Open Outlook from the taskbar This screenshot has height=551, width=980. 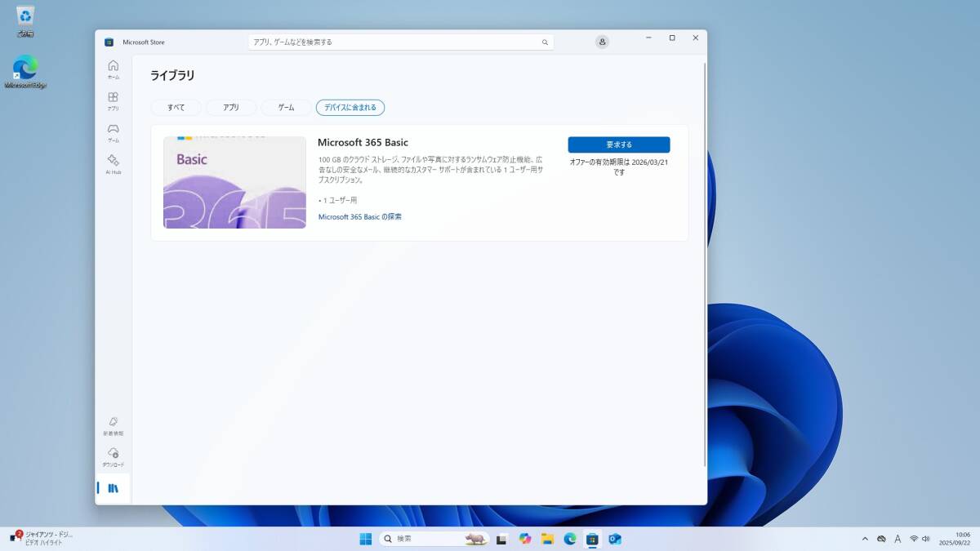[614, 539]
